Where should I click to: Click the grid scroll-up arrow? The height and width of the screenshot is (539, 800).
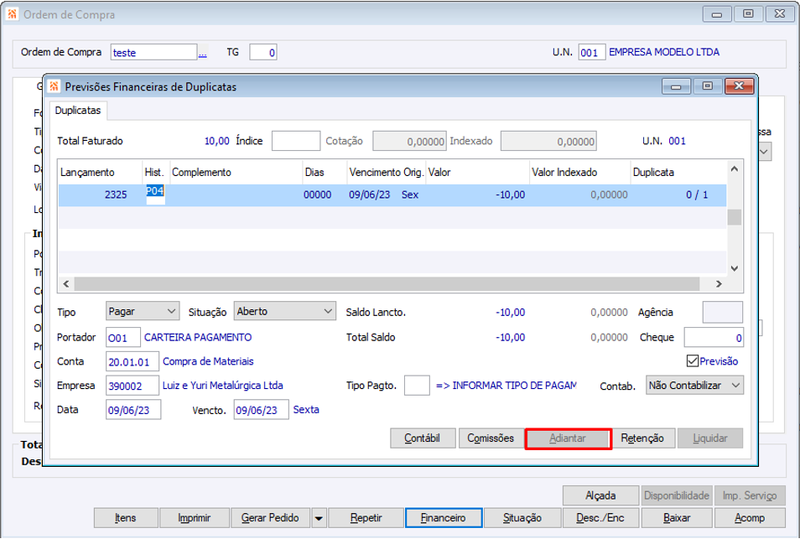pyautogui.click(x=734, y=168)
